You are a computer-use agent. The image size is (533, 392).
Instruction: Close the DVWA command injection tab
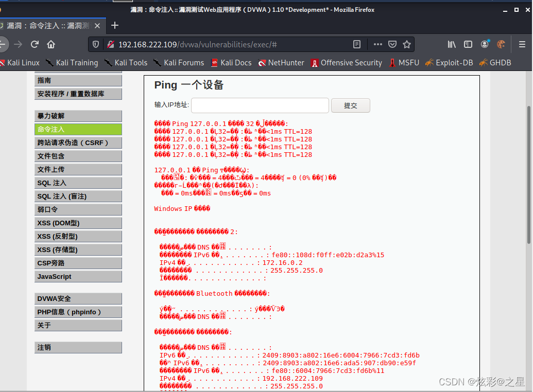tap(97, 26)
